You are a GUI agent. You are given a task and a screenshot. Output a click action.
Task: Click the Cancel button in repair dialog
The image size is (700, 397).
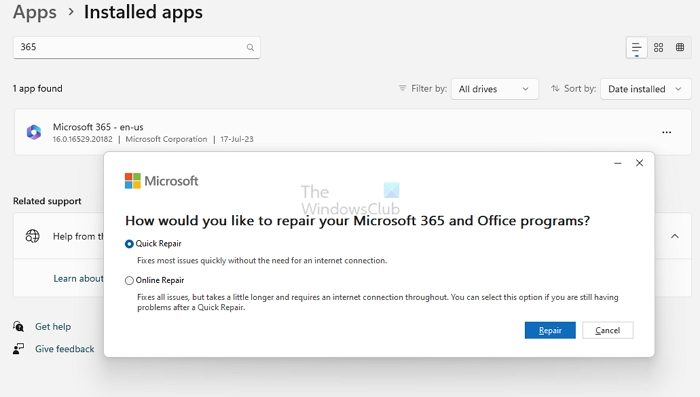tap(608, 330)
